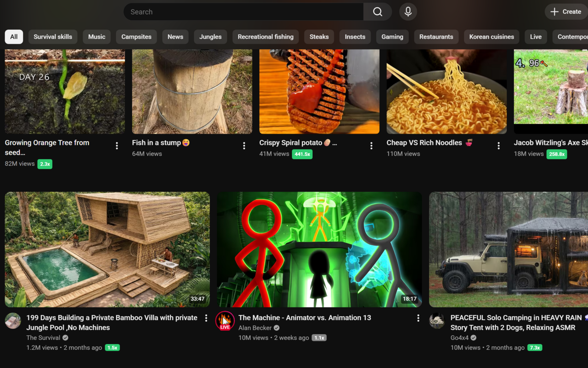This screenshot has height=368, width=588.
Task: Choose the Campsites chip
Action: (136, 37)
